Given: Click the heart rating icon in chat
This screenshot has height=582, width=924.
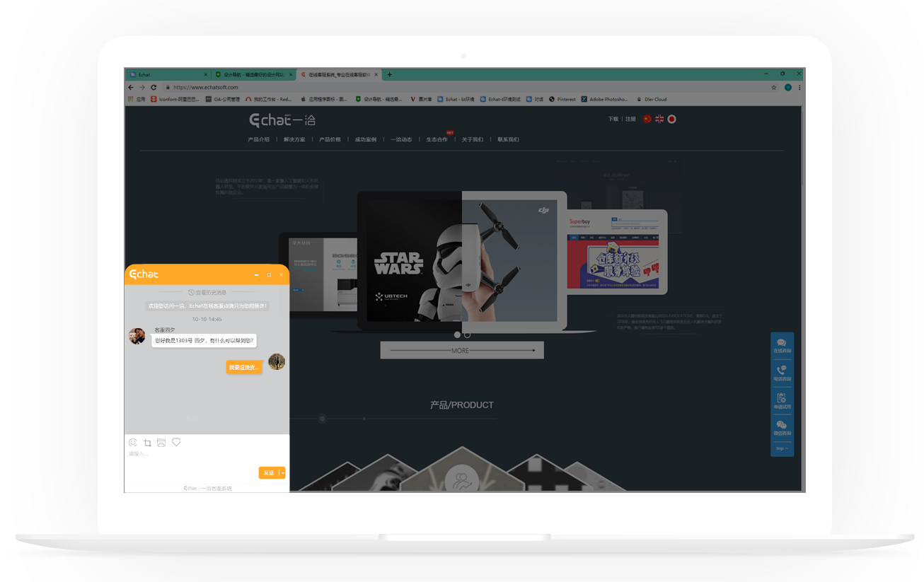Looking at the screenshot, I should (x=176, y=442).
